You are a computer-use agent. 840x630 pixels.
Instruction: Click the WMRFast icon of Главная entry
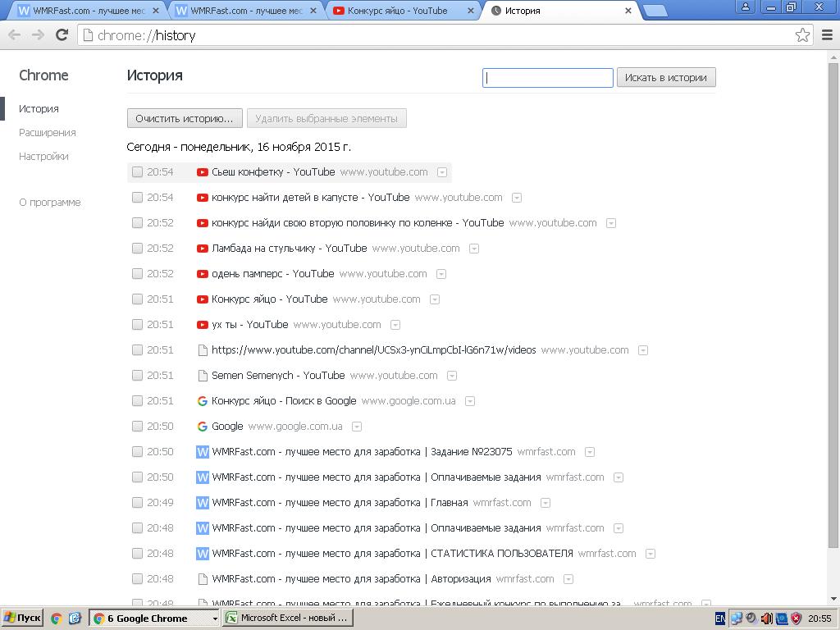(202, 503)
